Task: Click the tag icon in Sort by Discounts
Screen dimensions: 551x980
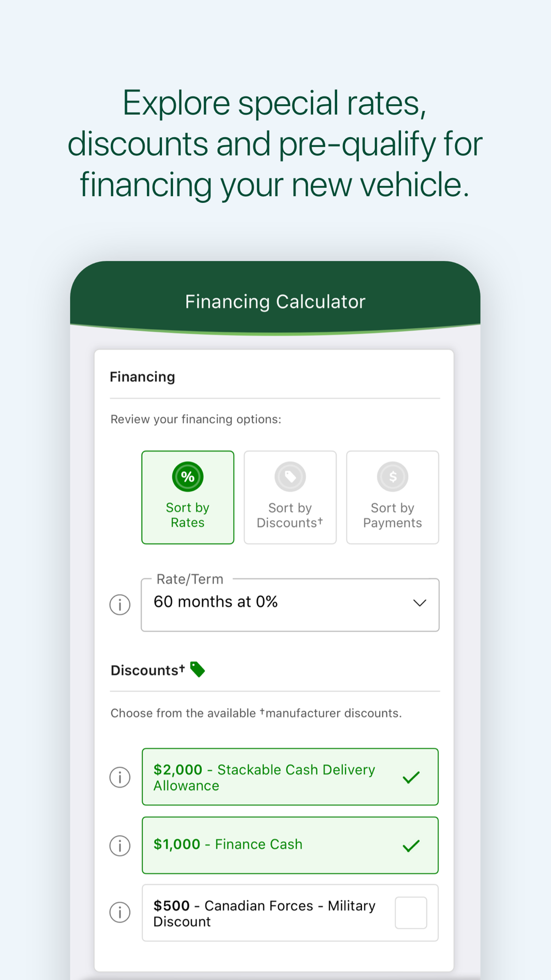Action: (x=290, y=477)
